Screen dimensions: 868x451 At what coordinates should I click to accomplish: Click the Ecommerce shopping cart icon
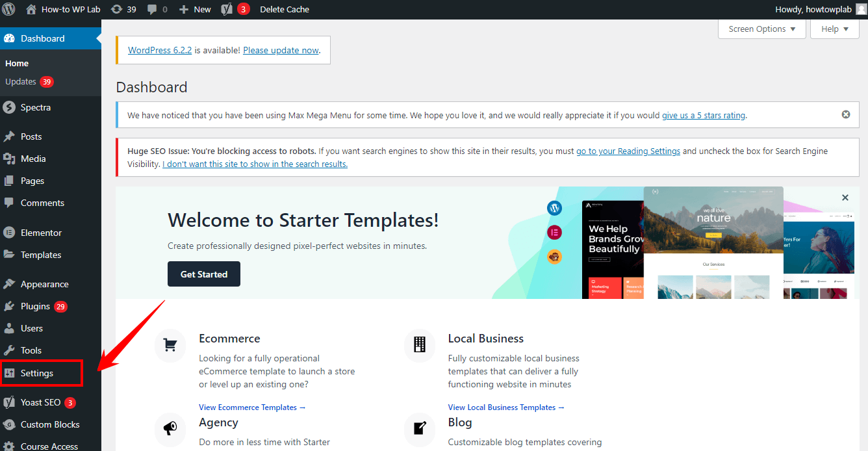click(170, 345)
